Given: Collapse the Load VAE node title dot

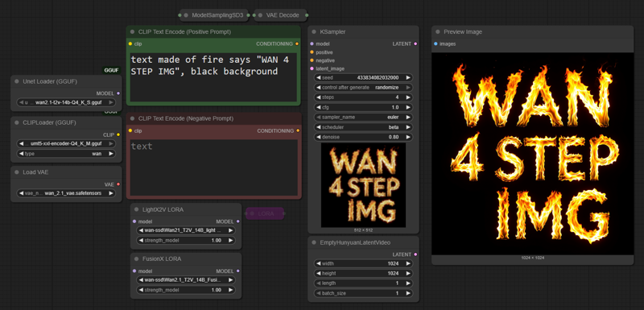Looking at the screenshot, I should tap(17, 172).
